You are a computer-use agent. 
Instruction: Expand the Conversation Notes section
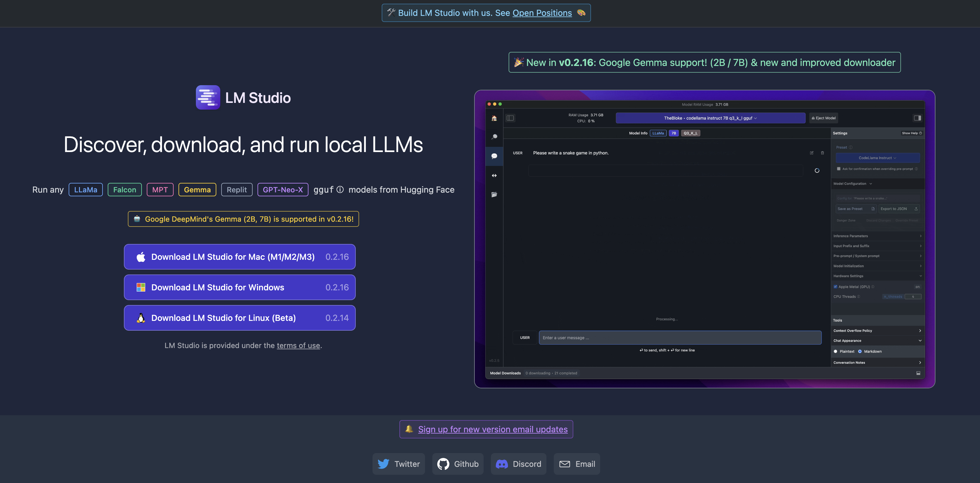[877, 362]
